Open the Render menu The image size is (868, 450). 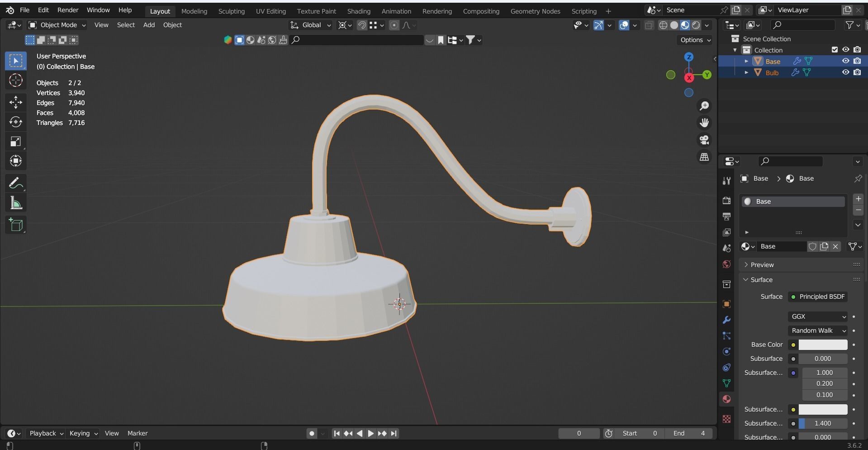click(x=68, y=10)
